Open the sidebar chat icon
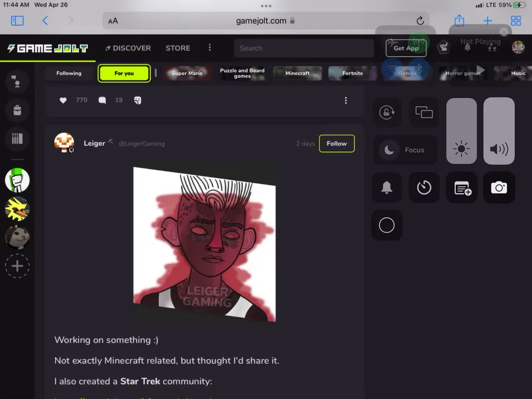Viewport: 532px width, 399px height. pos(17,82)
